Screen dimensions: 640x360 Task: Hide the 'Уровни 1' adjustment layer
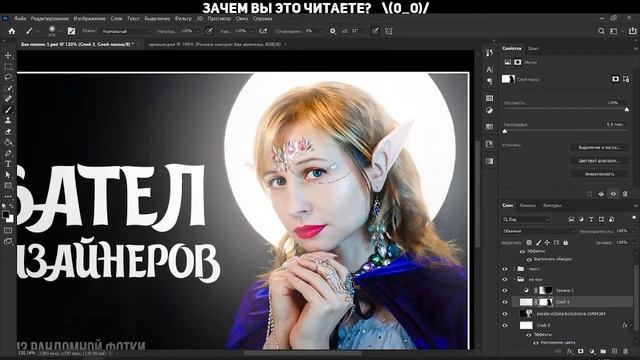505,290
